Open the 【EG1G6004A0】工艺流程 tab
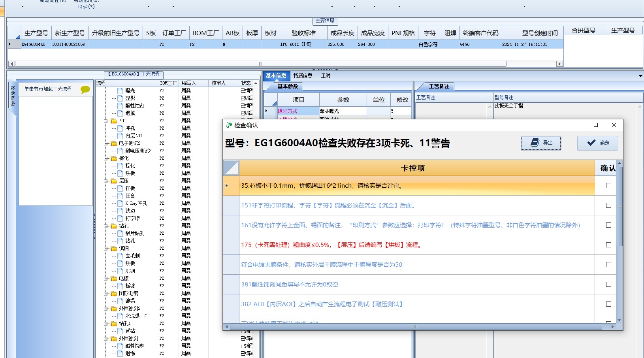644x358 pixels. (x=134, y=74)
